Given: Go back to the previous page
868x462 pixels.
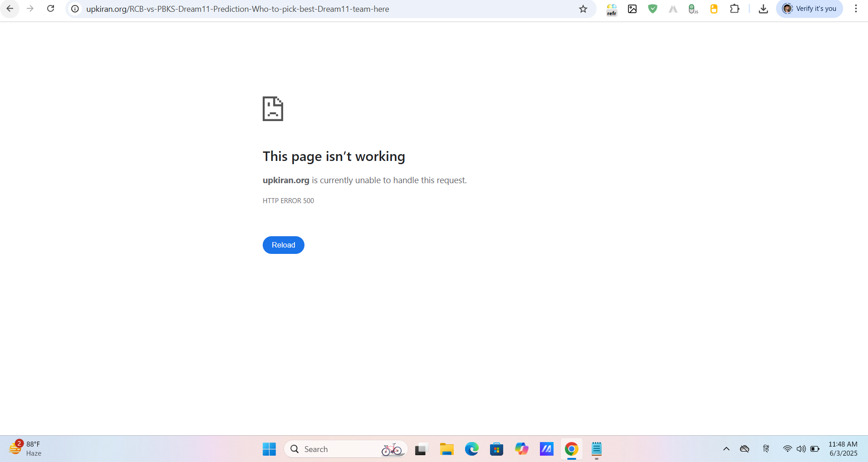Looking at the screenshot, I should pyautogui.click(x=10, y=9).
